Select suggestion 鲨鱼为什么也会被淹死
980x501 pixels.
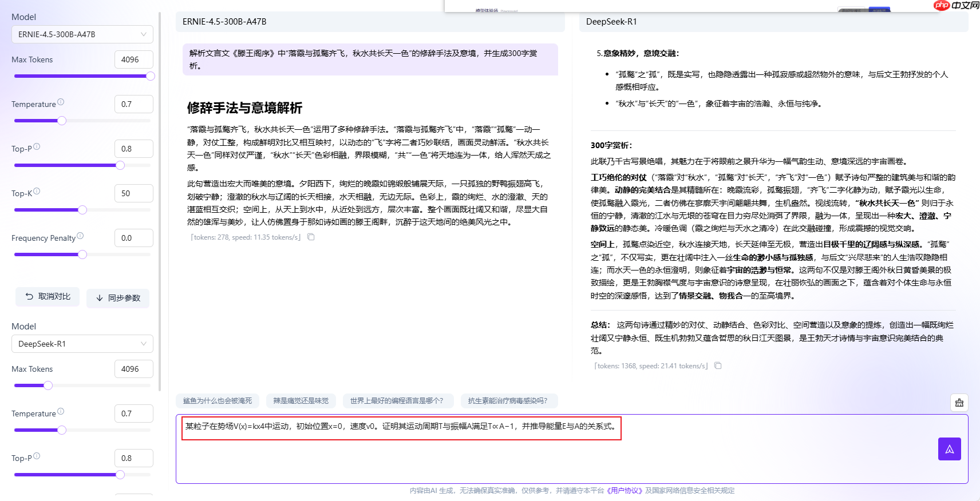[x=218, y=401]
